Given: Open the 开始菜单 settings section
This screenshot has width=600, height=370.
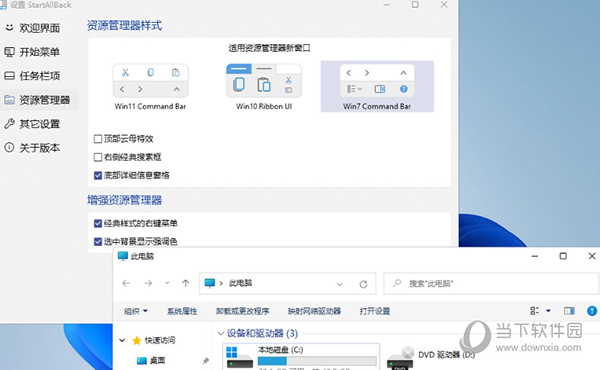Looking at the screenshot, I should click(x=39, y=52).
